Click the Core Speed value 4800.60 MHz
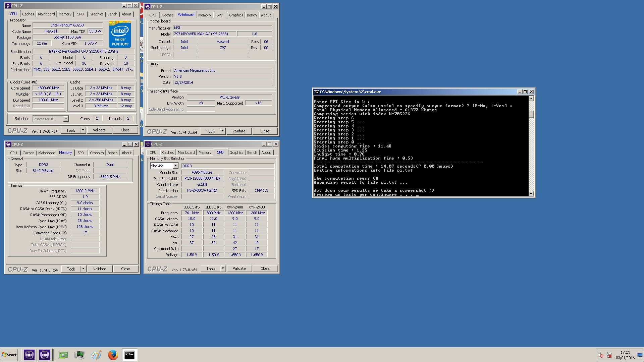Screen dimensions: 644x362 click(48, 88)
